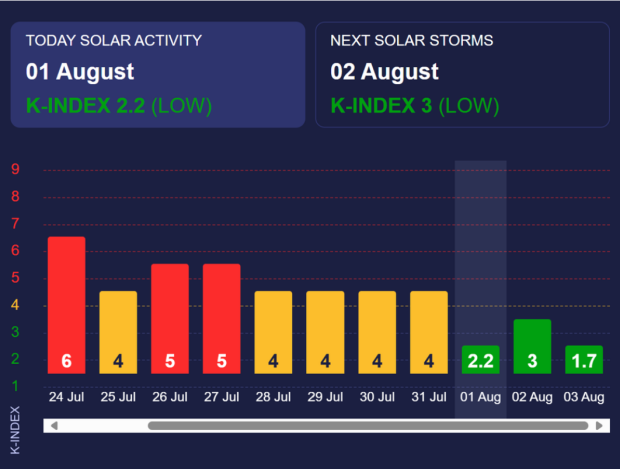Click the red 26 Jul bar
The height and width of the screenshot is (469, 620).
coord(170,319)
